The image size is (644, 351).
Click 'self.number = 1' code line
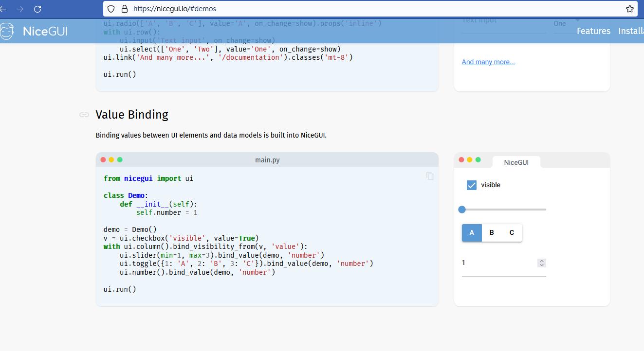(x=167, y=212)
